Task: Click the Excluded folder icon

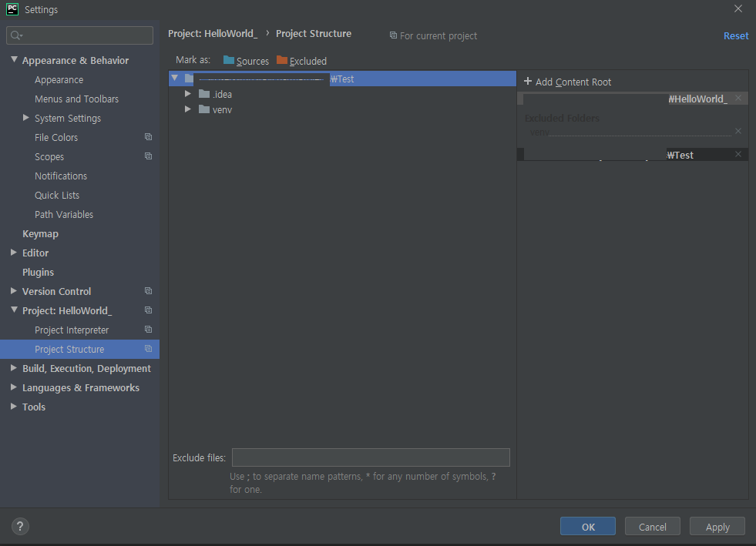Action: coord(281,60)
